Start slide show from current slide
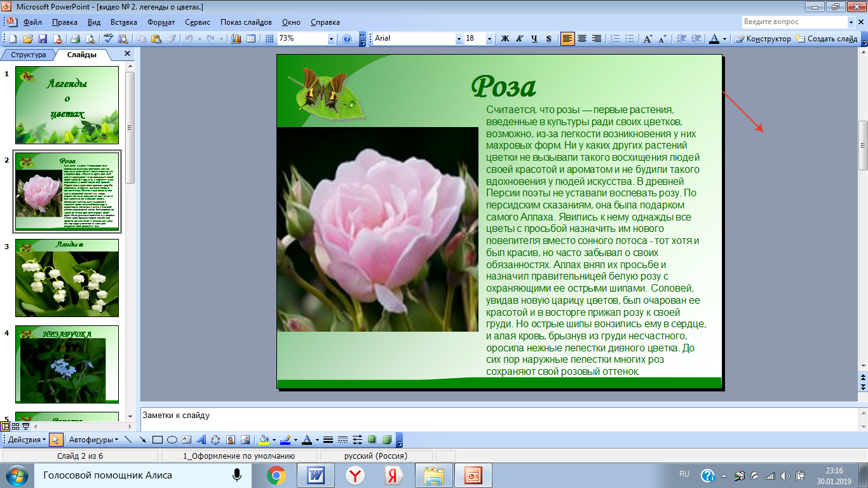The image size is (868, 488). [x=25, y=426]
